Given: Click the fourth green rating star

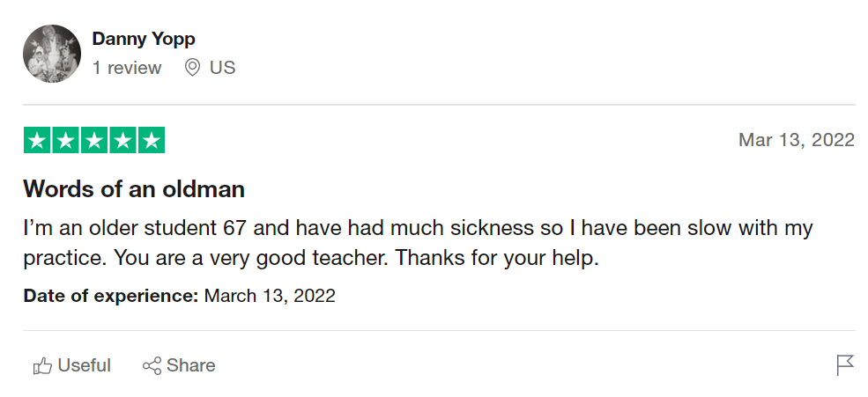Looking at the screenshot, I should (x=123, y=140).
